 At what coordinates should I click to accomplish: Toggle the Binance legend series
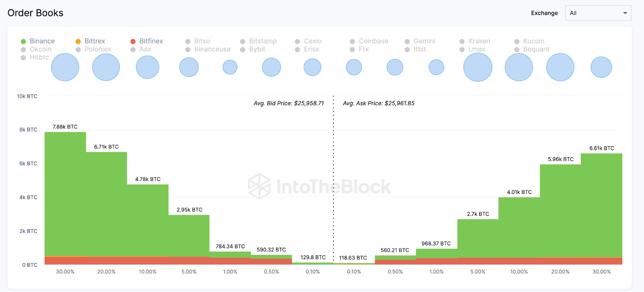(x=38, y=41)
